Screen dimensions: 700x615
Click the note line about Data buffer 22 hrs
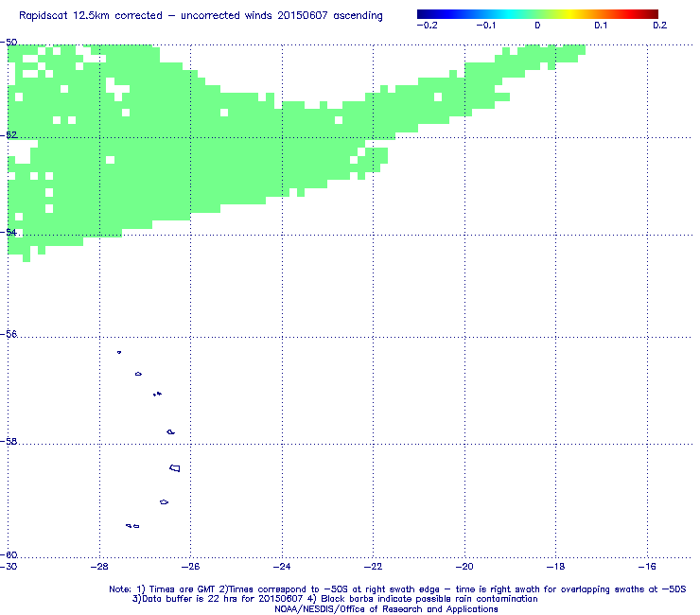point(335,599)
